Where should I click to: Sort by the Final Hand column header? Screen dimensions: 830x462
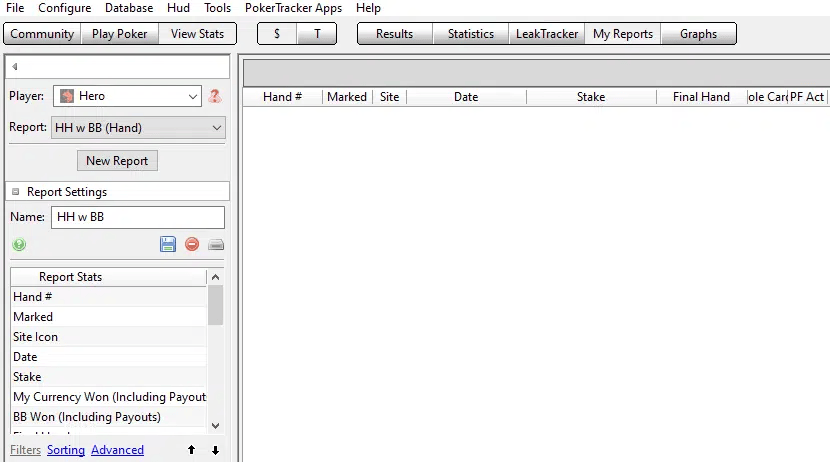tap(701, 97)
